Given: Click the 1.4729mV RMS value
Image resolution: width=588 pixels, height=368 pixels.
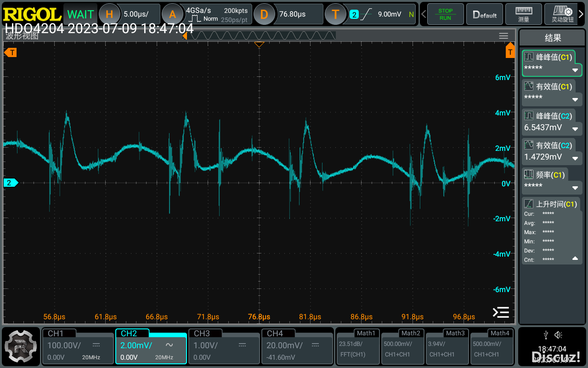Looking at the screenshot, I should (543, 157).
